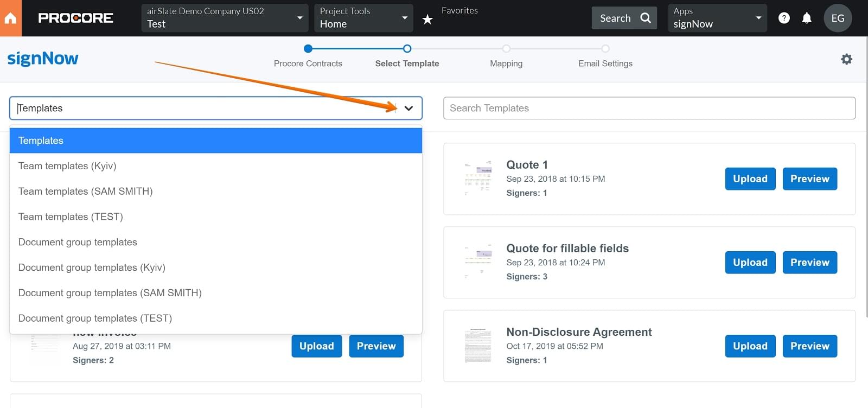Screen dimensions: 868x408
Task: Collapse the Templates dropdown chevron
Action: (409, 108)
